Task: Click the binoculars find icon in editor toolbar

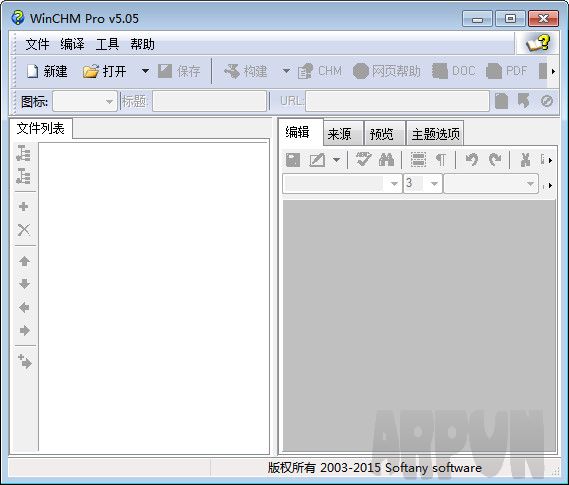Action: (x=386, y=160)
